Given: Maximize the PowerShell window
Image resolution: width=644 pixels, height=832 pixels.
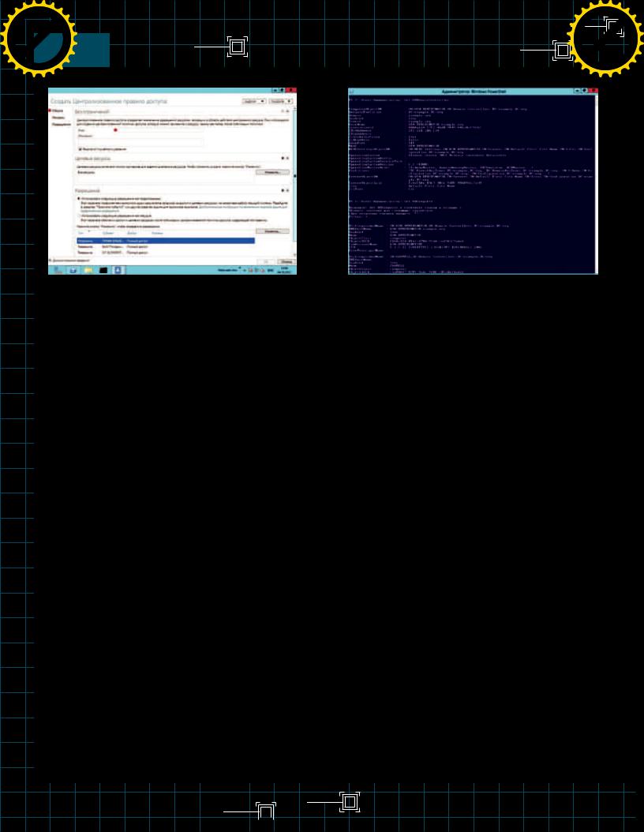Looking at the screenshot, I should click(585, 91).
